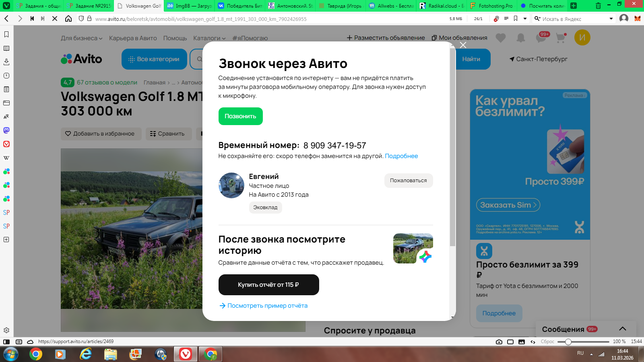The image size is (644, 362).
Task: Switch to the ImgBB — Загруз tab
Action: pyautogui.click(x=189, y=6)
